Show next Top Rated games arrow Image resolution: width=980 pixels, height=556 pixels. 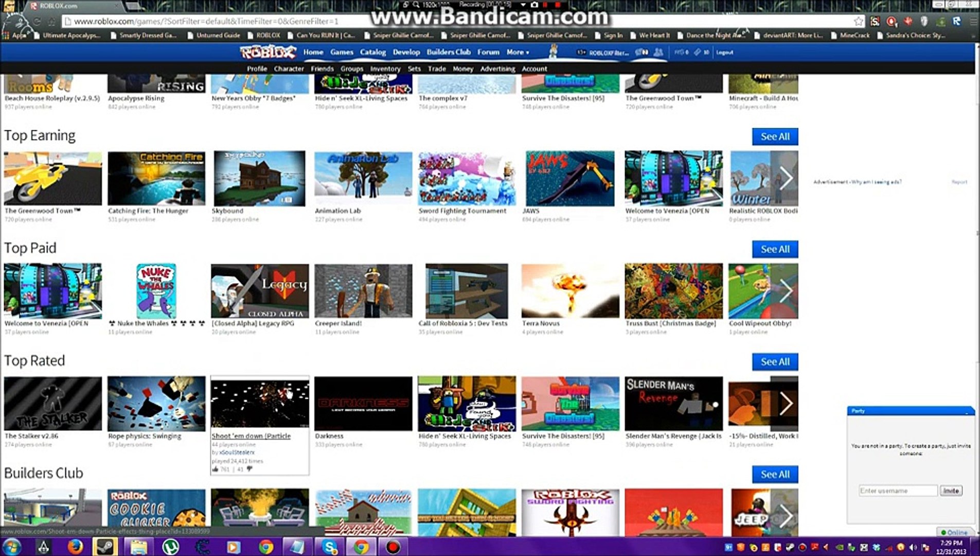click(x=786, y=404)
